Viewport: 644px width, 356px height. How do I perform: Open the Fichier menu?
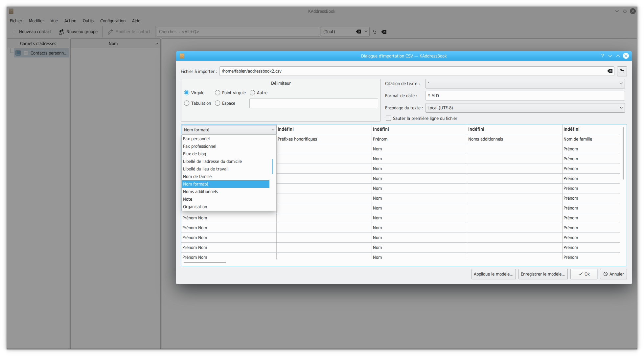tap(16, 21)
